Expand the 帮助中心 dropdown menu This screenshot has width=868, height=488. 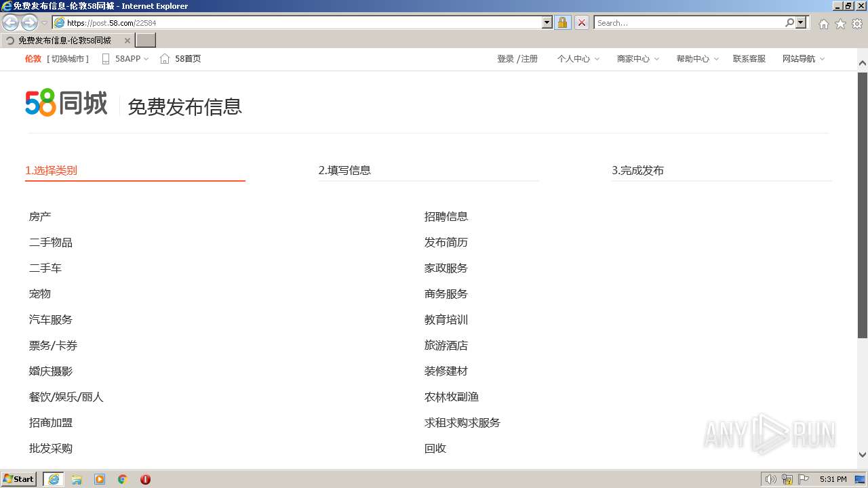pyautogui.click(x=716, y=59)
